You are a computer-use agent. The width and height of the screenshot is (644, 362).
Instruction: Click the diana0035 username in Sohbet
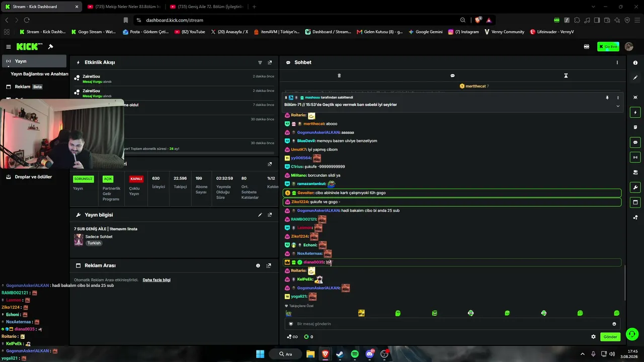(x=313, y=262)
